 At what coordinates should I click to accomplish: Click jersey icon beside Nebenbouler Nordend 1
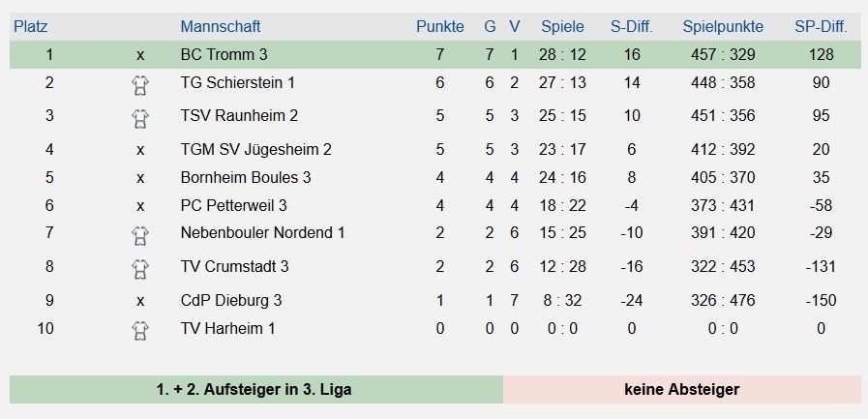[140, 236]
